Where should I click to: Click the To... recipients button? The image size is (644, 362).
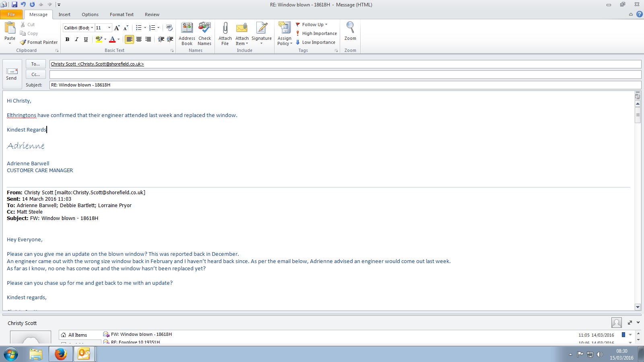[x=35, y=64]
